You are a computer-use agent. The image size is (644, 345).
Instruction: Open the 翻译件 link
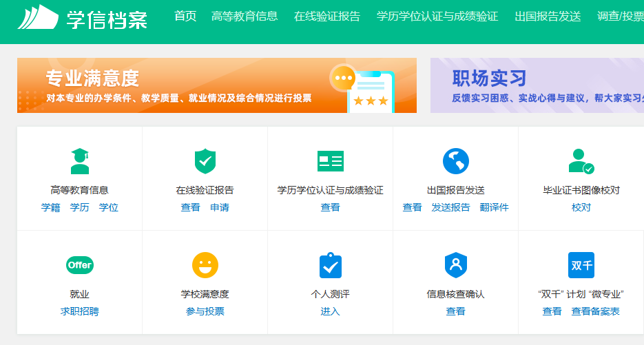pyautogui.click(x=494, y=207)
